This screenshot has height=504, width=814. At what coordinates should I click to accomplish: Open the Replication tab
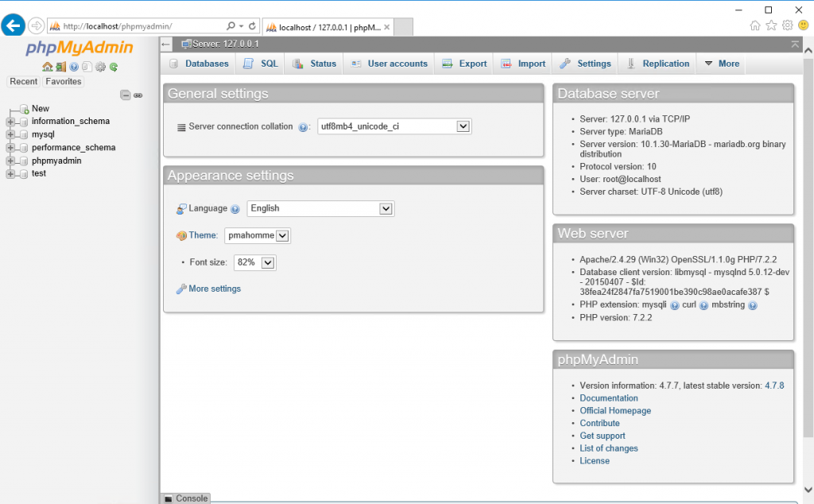pyautogui.click(x=657, y=64)
